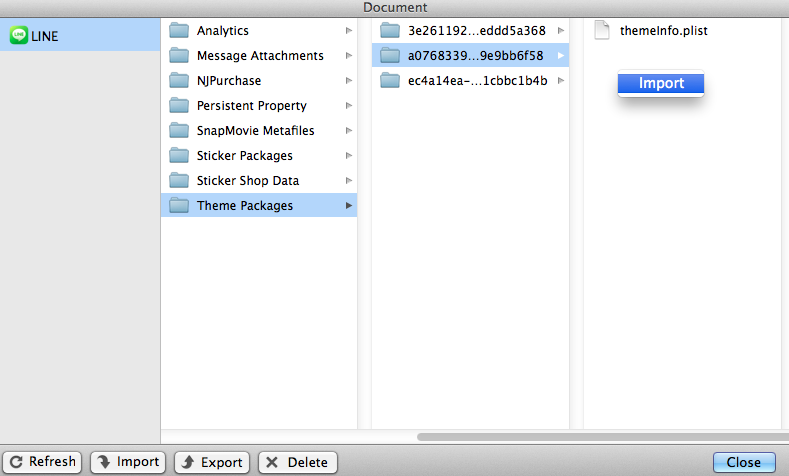Viewport: 789px width, 476px height.
Task: Select the a0768339...9e9bb6f58 folder name
Action: click(476, 55)
